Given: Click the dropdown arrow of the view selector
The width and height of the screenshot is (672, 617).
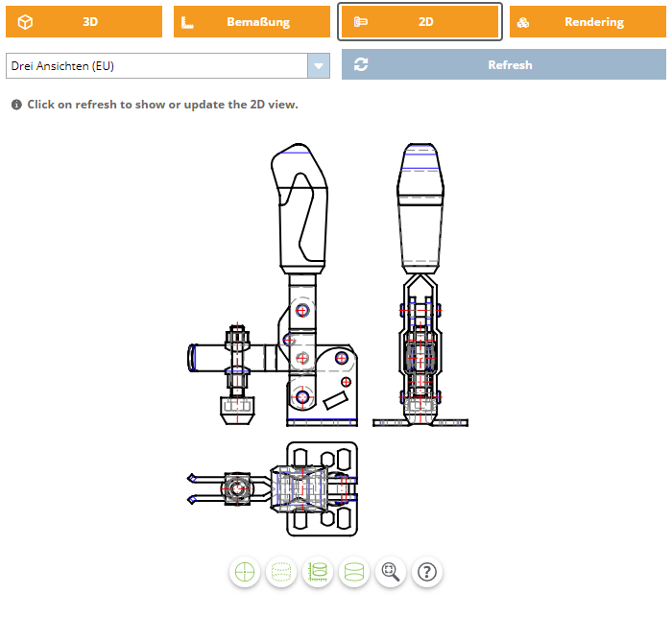Looking at the screenshot, I should (x=319, y=66).
